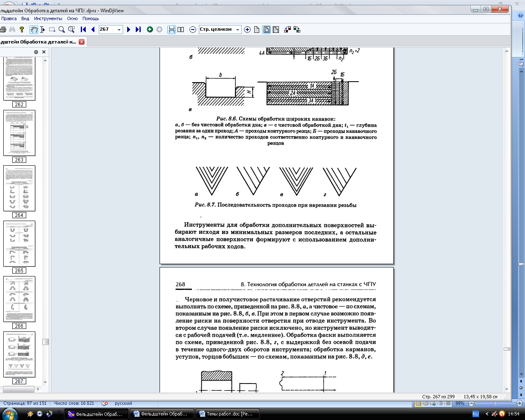The image size is (525, 420).
Task: Toggle continuous single-page layout
Action: (171, 30)
